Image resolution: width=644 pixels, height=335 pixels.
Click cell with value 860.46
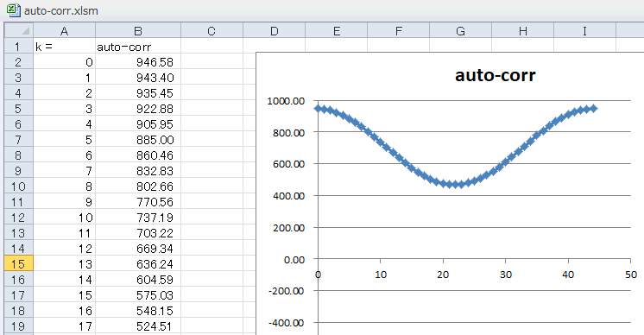point(138,155)
